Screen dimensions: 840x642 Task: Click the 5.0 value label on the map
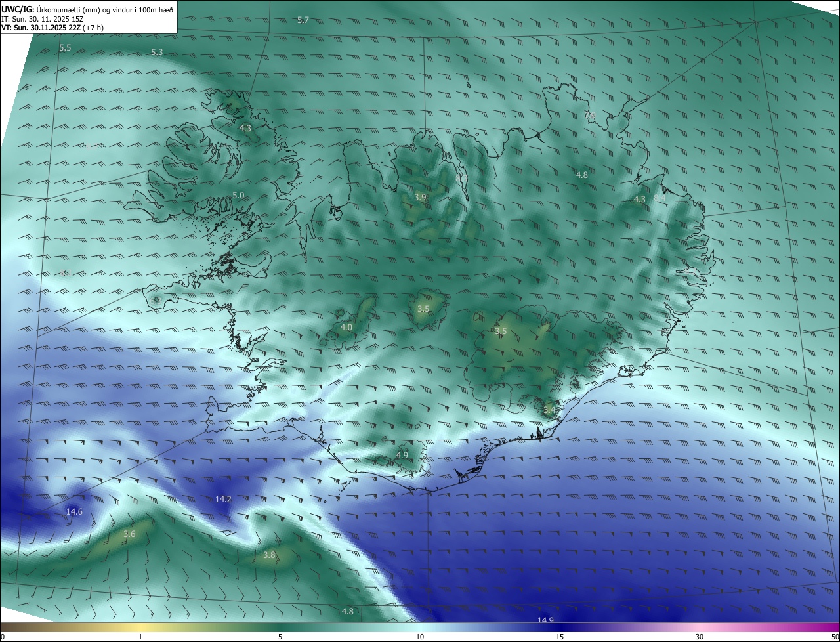point(238,196)
